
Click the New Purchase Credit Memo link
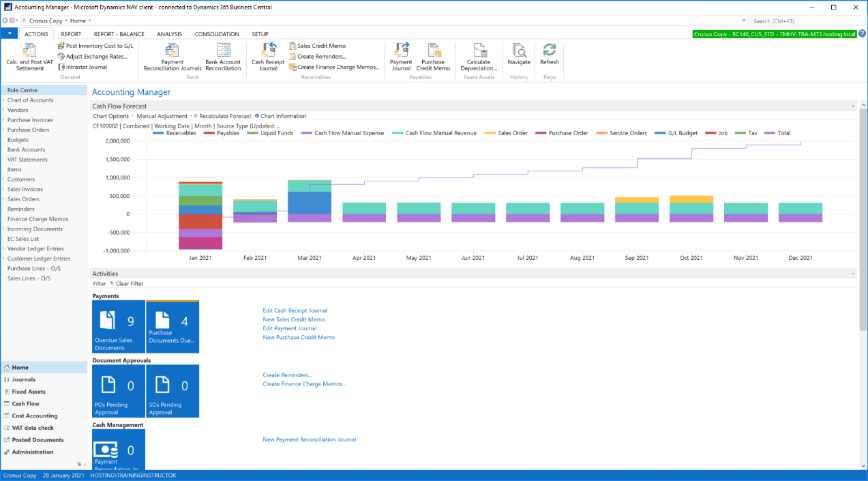(299, 337)
